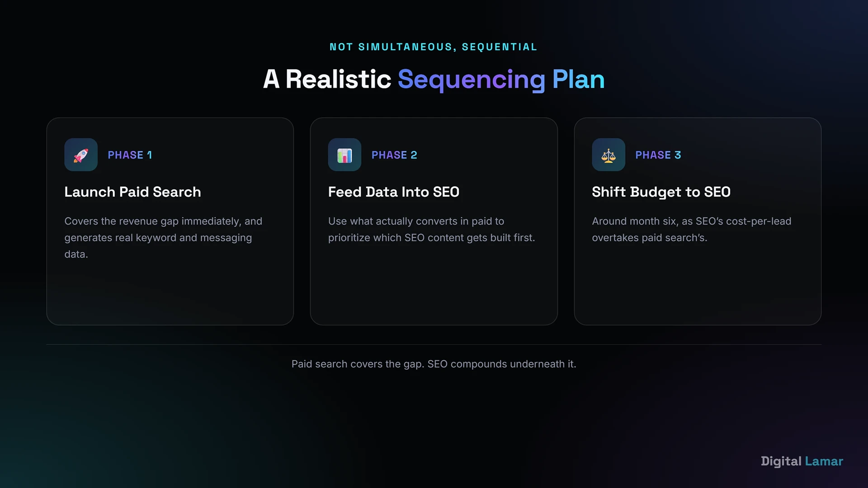Click the bar chart icon in Phase 2
The height and width of the screenshot is (488, 868).
pyautogui.click(x=344, y=155)
